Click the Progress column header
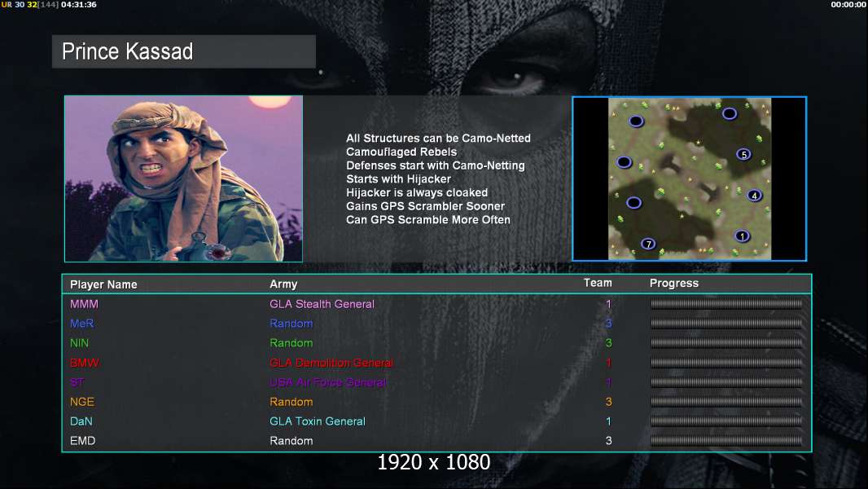The width and height of the screenshot is (868, 489). pyautogui.click(x=673, y=284)
